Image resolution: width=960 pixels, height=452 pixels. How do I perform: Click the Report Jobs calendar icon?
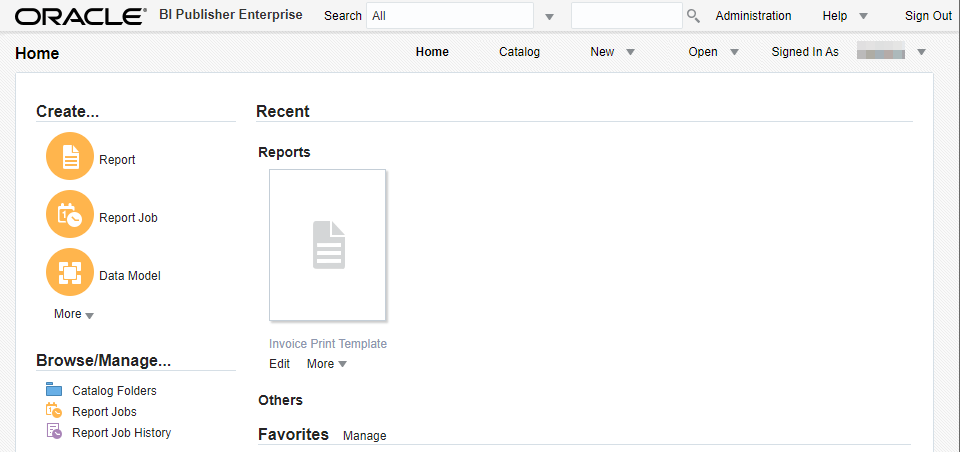[54, 410]
